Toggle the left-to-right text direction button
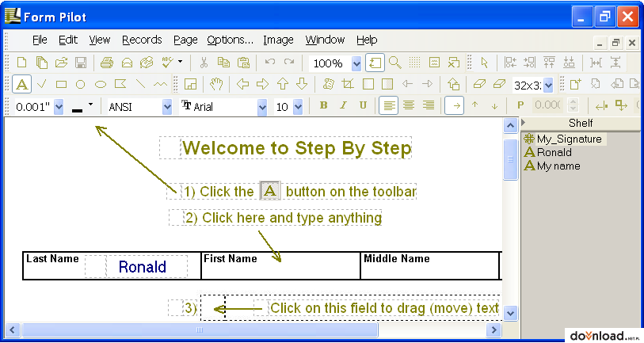Viewport: 644px width, 343px height. tap(455, 105)
